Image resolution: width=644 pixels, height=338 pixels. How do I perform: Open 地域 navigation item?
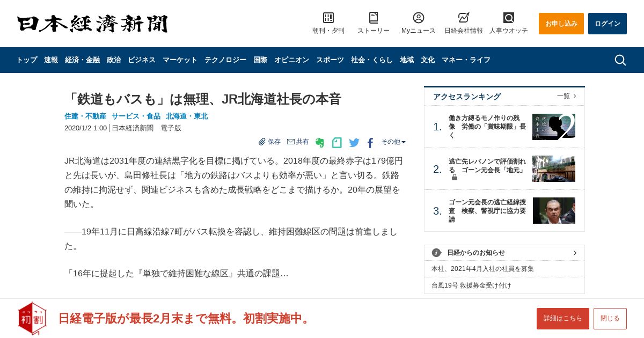click(407, 60)
